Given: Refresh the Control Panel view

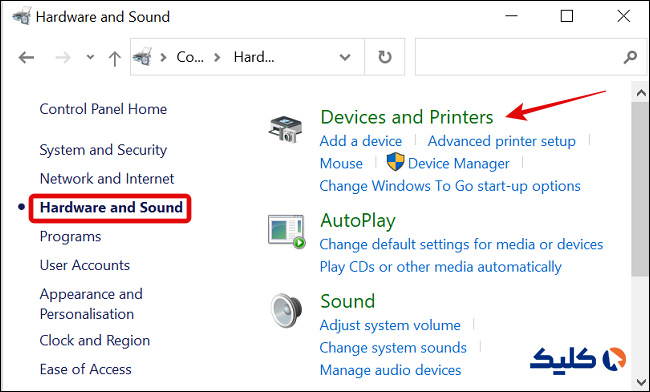Looking at the screenshot, I should [x=385, y=57].
